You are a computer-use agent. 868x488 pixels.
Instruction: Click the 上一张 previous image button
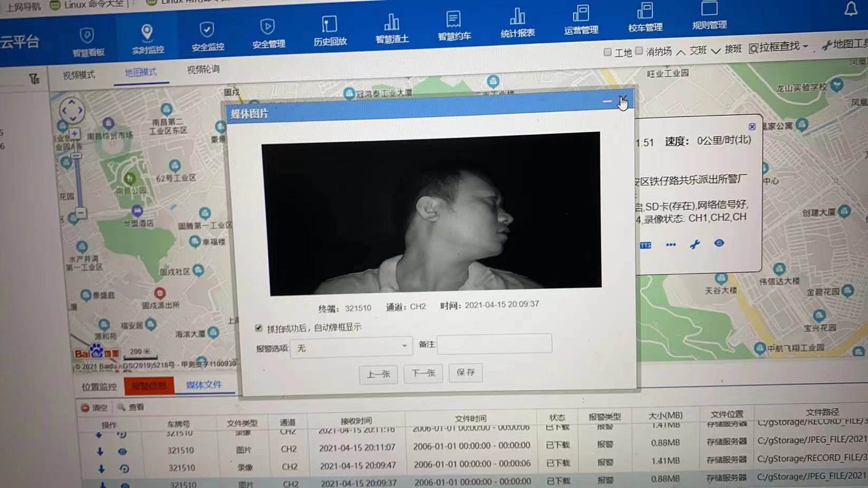[379, 374]
